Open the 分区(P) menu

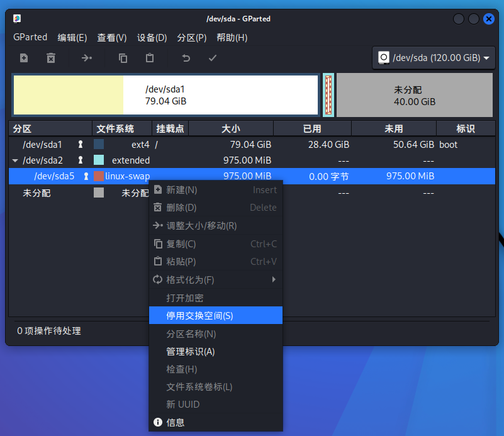[192, 38]
